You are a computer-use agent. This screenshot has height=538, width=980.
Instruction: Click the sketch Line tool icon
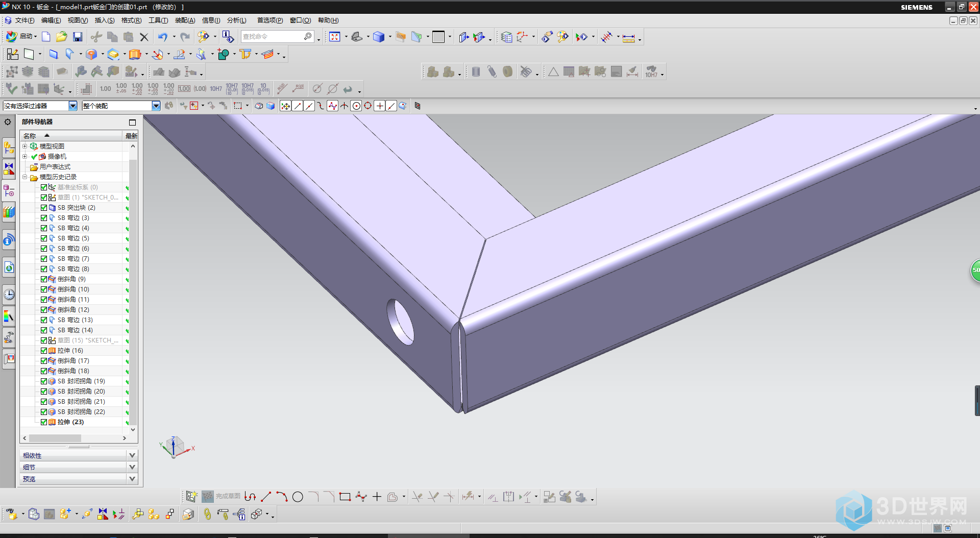[266, 497]
